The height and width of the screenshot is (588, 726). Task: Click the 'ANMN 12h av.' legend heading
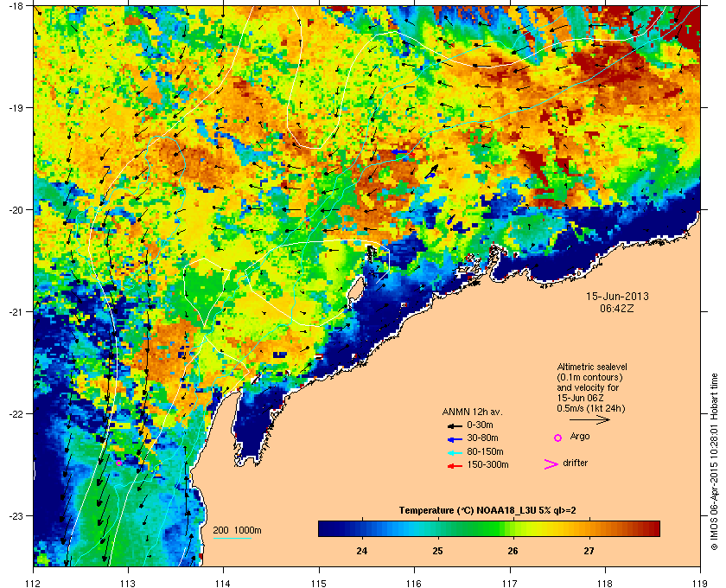point(472,412)
